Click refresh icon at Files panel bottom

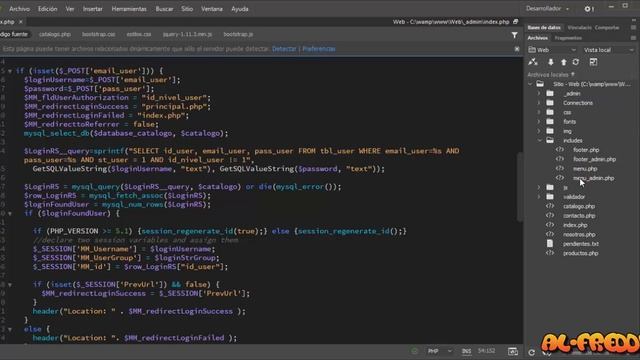coord(531,352)
